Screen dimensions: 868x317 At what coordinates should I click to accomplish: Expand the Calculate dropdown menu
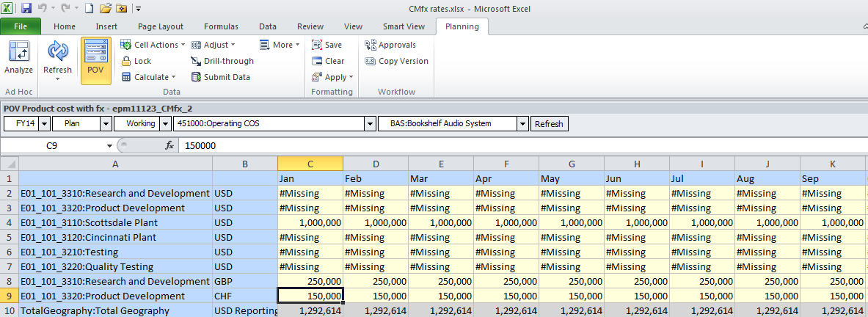click(149, 77)
